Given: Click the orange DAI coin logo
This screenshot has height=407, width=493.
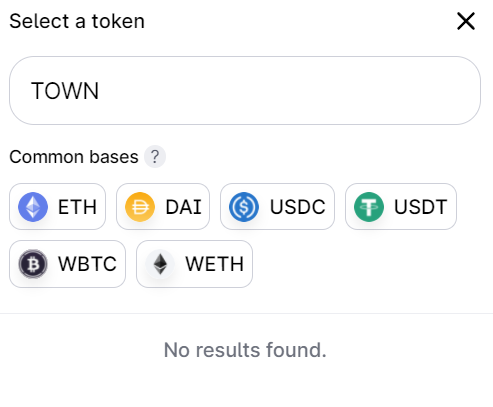Looking at the screenshot, I should pos(140,207).
